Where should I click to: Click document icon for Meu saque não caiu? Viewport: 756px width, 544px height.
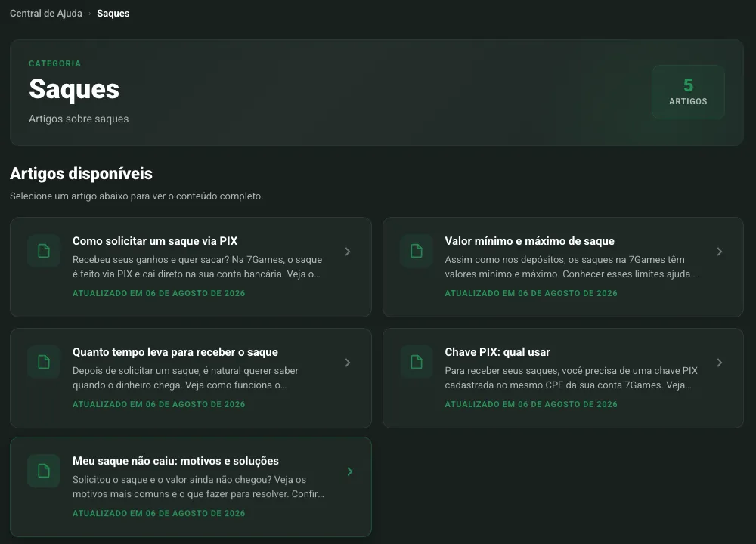tap(44, 471)
